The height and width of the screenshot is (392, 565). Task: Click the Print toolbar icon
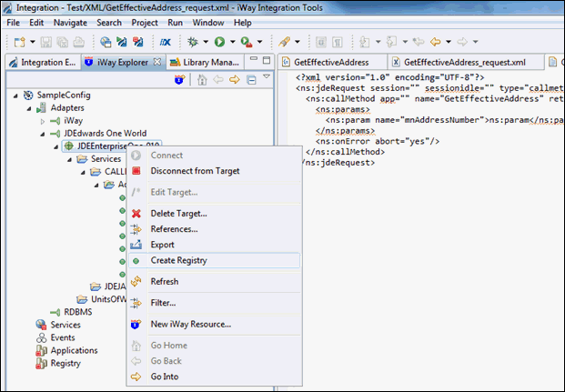(79, 42)
